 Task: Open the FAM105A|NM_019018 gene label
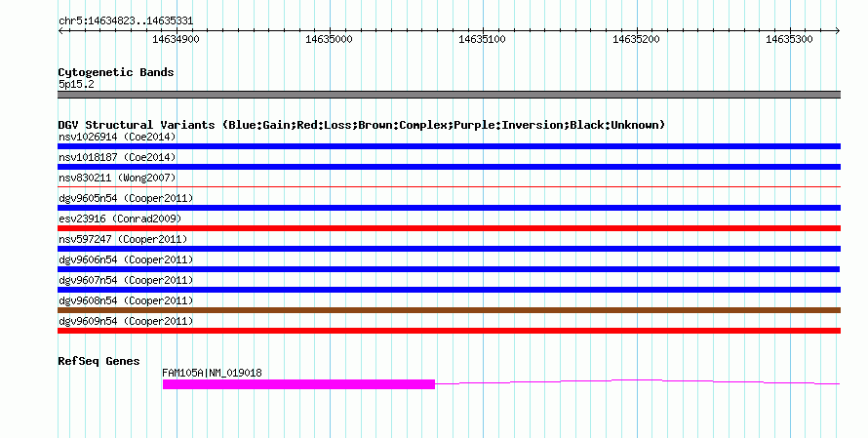point(212,374)
